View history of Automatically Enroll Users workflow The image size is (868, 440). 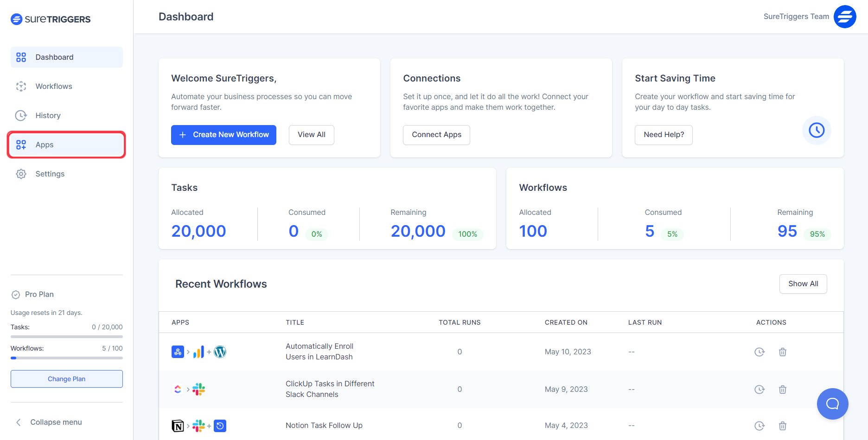pyautogui.click(x=759, y=352)
